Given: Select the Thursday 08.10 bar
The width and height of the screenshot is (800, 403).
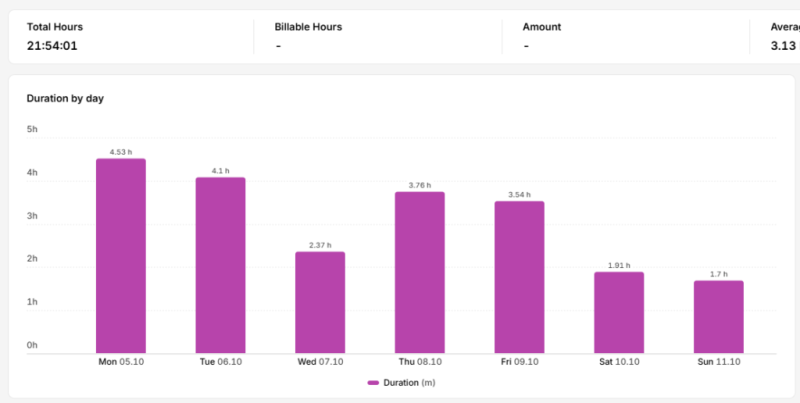Looking at the screenshot, I should click(x=420, y=273).
